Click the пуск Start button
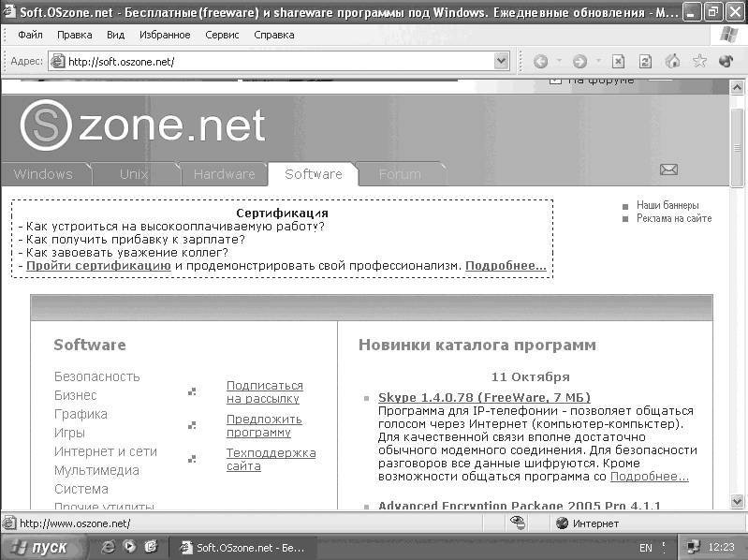Viewport: 748px width, 560px height. (x=42, y=547)
